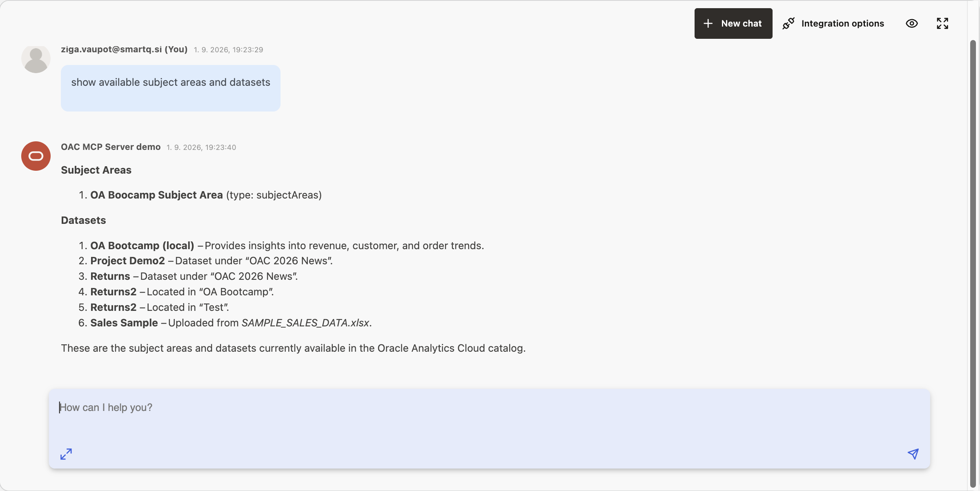Click the 'ziga.vaupot@smartq.si (You)' sender name
The height and width of the screenshot is (491, 980).
124,49
